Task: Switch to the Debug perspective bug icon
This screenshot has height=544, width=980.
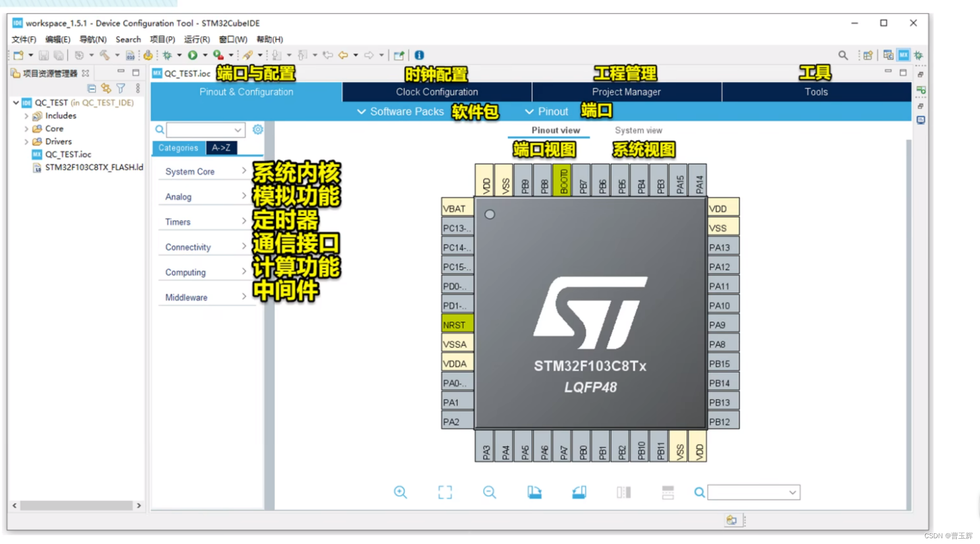Action: click(918, 55)
